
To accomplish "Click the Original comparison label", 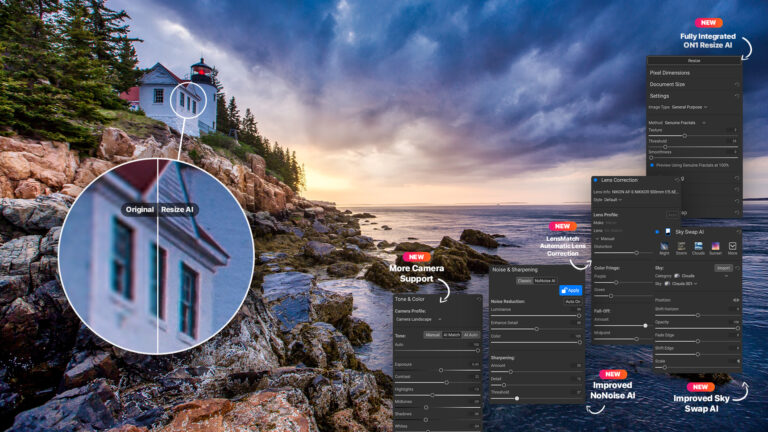I will point(140,210).
